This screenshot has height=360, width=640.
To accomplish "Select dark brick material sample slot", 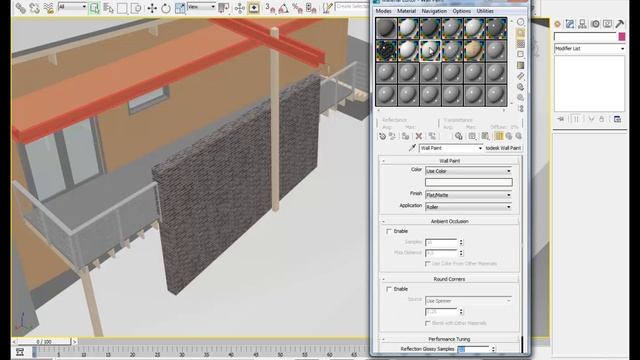I will [x=386, y=50].
